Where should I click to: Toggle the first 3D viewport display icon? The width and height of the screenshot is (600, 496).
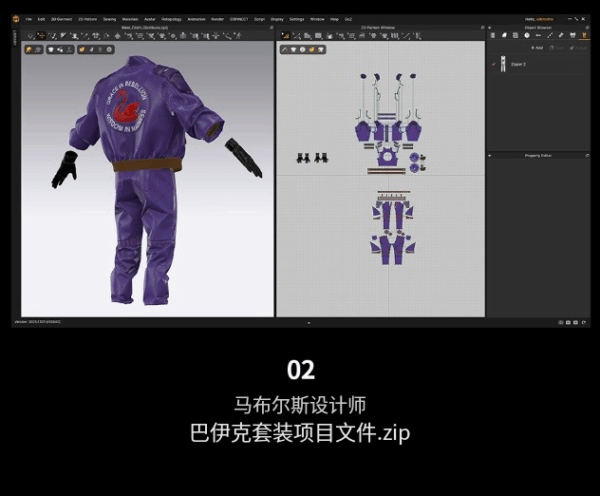[x=29, y=49]
